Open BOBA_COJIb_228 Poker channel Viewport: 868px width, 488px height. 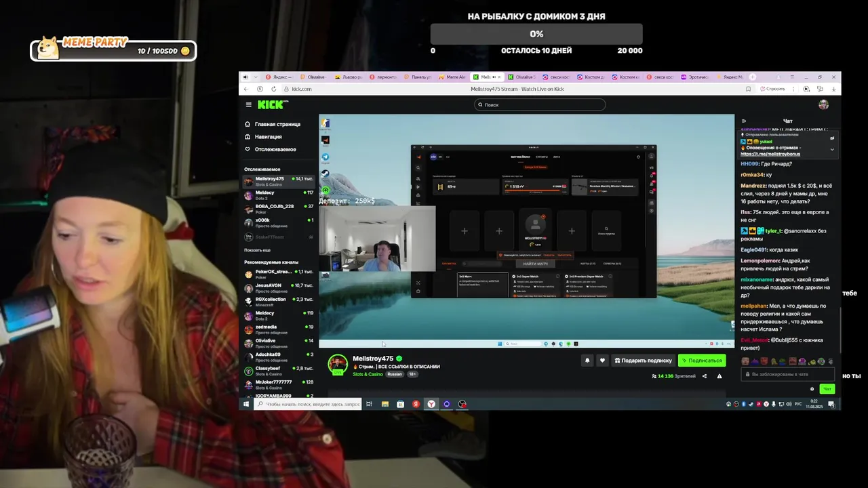279,209
